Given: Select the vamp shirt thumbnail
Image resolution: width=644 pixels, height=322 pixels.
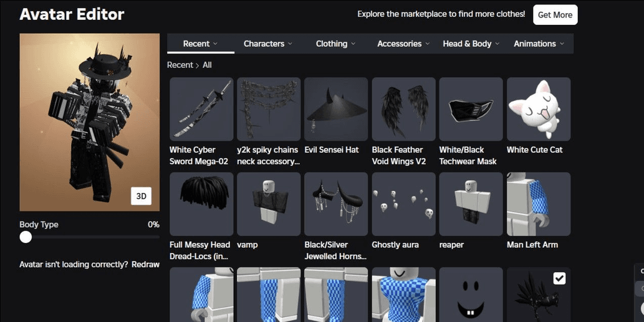Looking at the screenshot, I should [x=269, y=204].
